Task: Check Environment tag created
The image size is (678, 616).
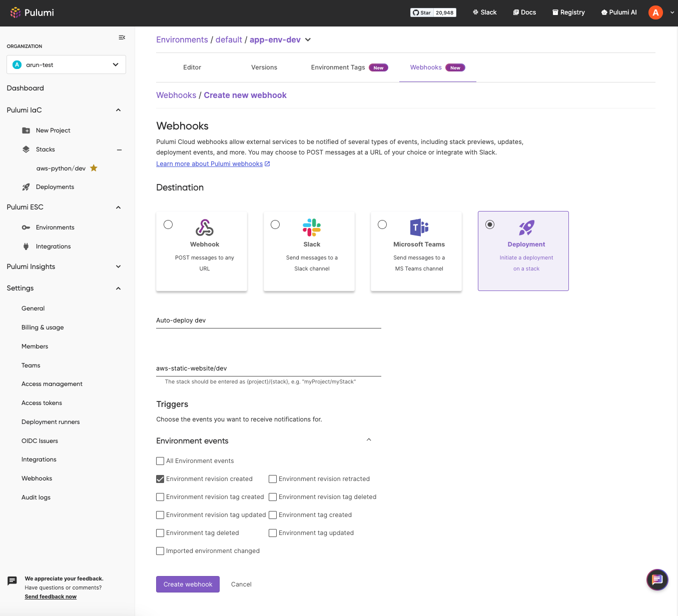Action: (273, 515)
